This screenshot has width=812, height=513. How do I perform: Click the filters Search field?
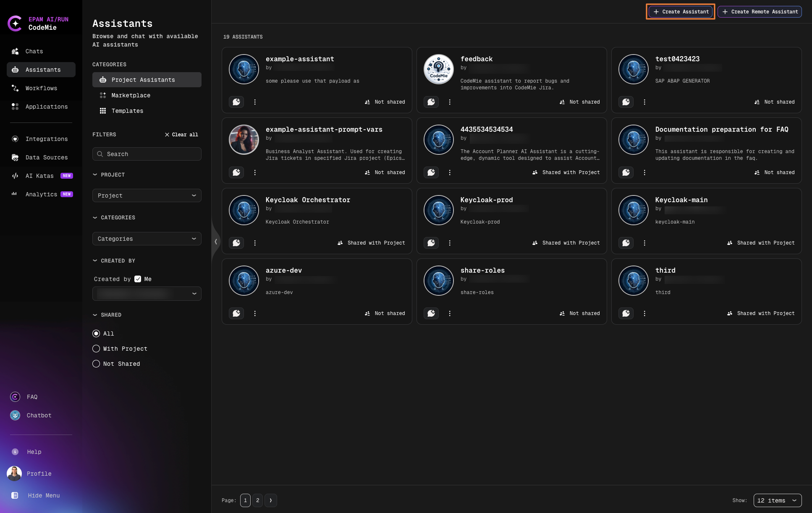coord(147,154)
